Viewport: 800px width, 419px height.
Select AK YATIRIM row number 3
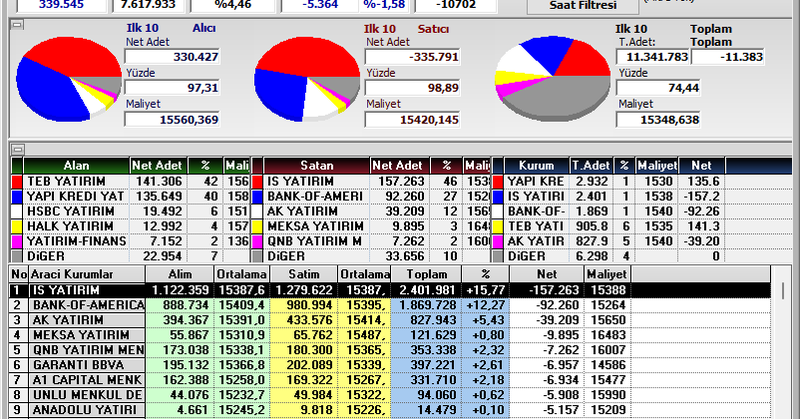coord(390,320)
